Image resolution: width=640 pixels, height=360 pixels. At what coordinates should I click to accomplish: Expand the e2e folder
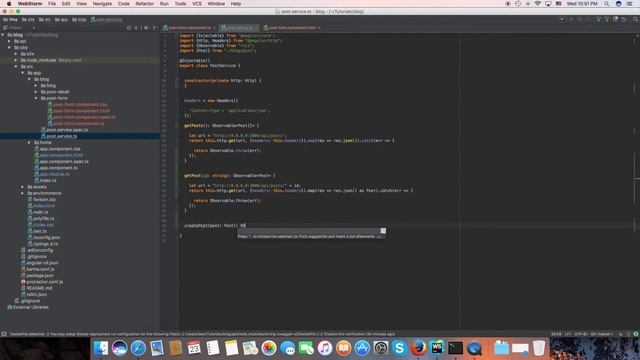[16, 54]
